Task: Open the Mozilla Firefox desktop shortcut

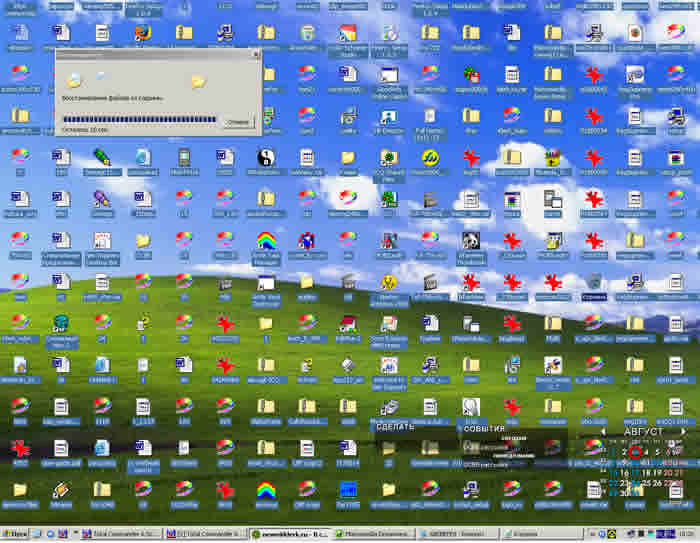Action: [143, 33]
